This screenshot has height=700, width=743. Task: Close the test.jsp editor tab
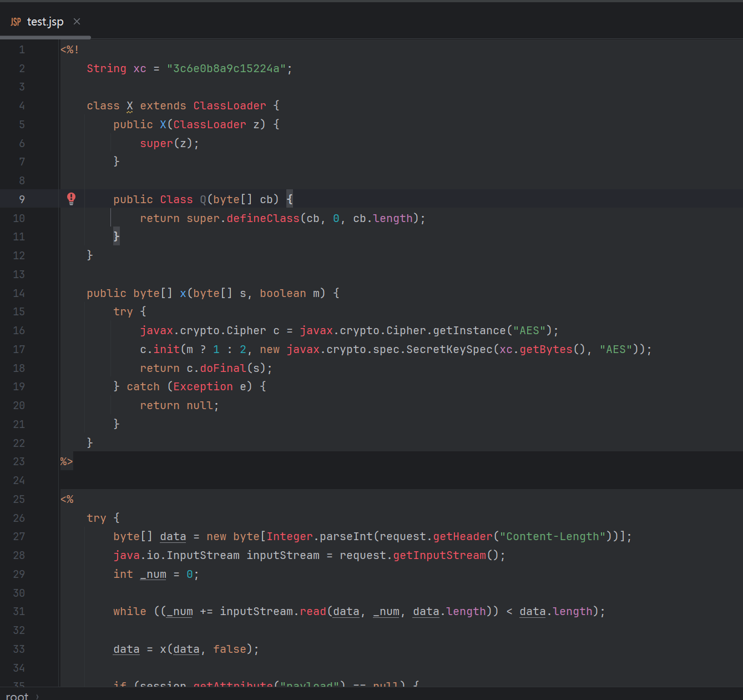pyautogui.click(x=77, y=22)
